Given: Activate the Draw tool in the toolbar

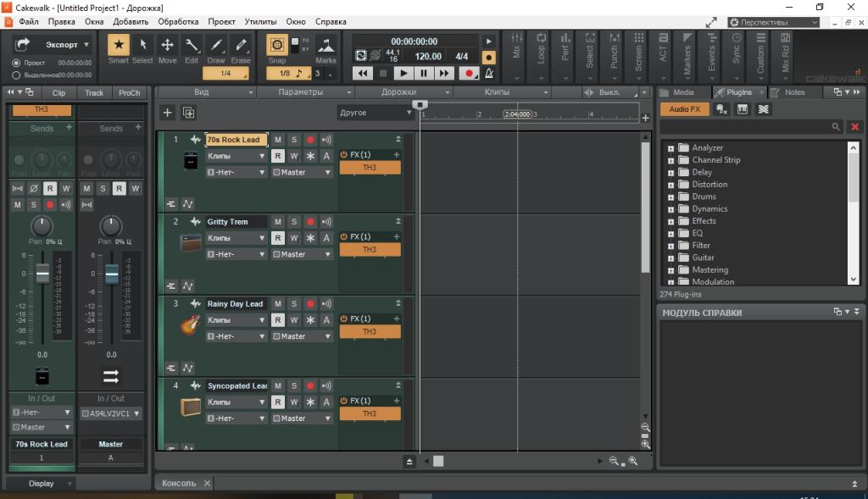Looking at the screenshot, I should tap(215, 47).
